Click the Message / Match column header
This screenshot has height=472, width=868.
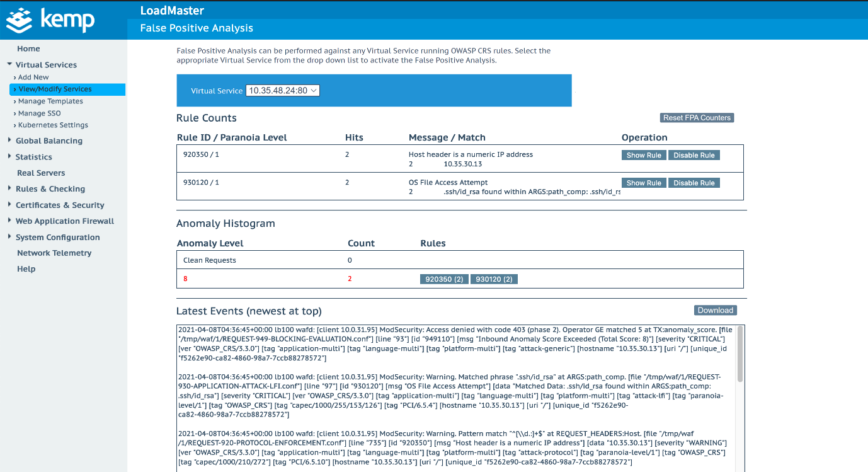point(447,137)
